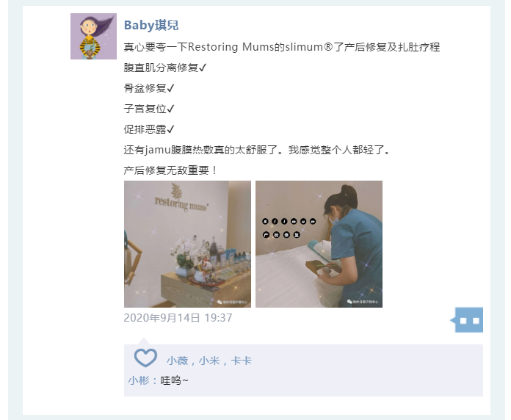The width and height of the screenshot is (511, 420).
Task: Open the restoring mums reception photo
Action: [187, 244]
